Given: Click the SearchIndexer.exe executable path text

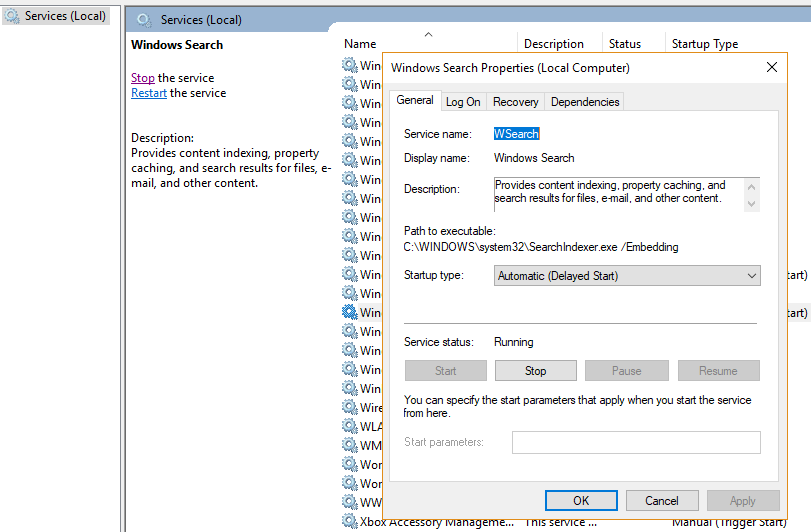Looking at the screenshot, I should coord(540,247).
